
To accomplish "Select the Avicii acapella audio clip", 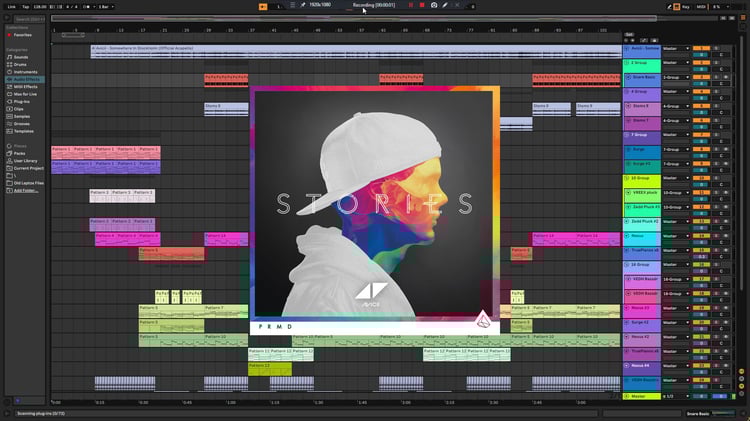I will tap(356, 52).
